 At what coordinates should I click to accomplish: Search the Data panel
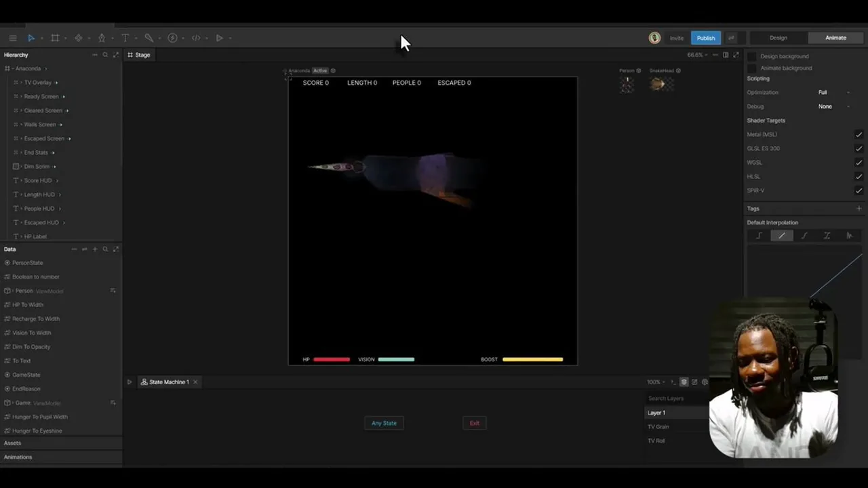coord(105,249)
